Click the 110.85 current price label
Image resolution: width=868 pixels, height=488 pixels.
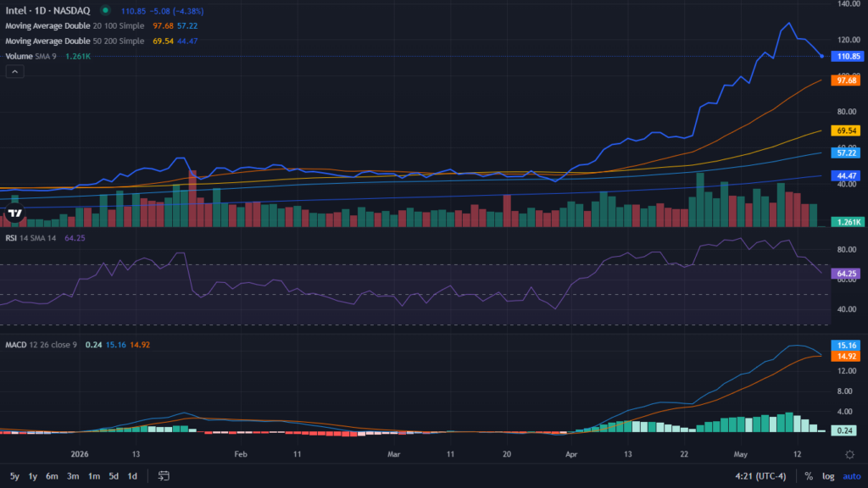[x=848, y=57]
